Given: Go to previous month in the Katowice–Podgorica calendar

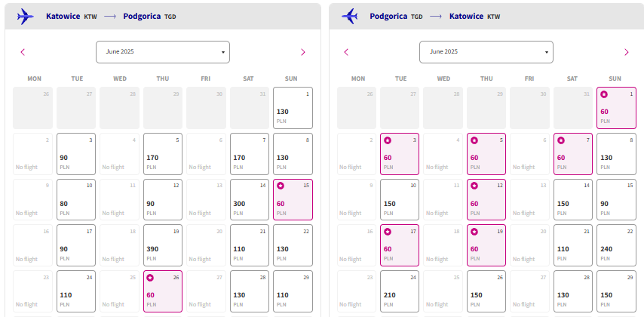Looking at the screenshot, I should click(x=23, y=52).
